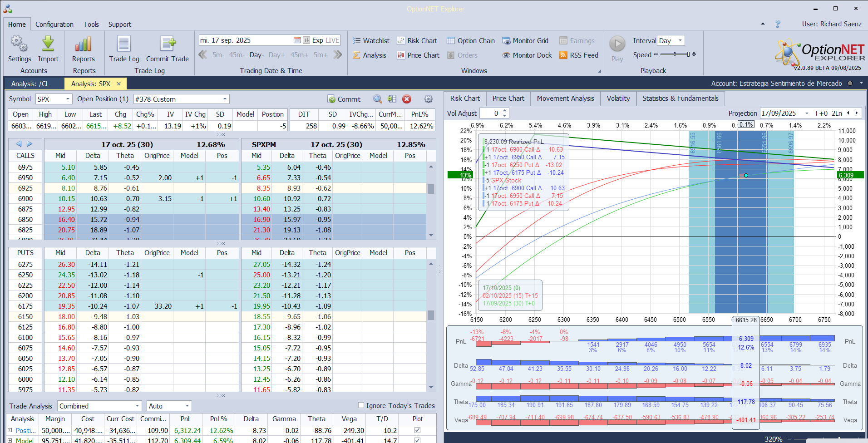868x443 pixels.
Task: Click the Commit Trade ribbon icon
Action: pyautogui.click(x=168, y=44)
